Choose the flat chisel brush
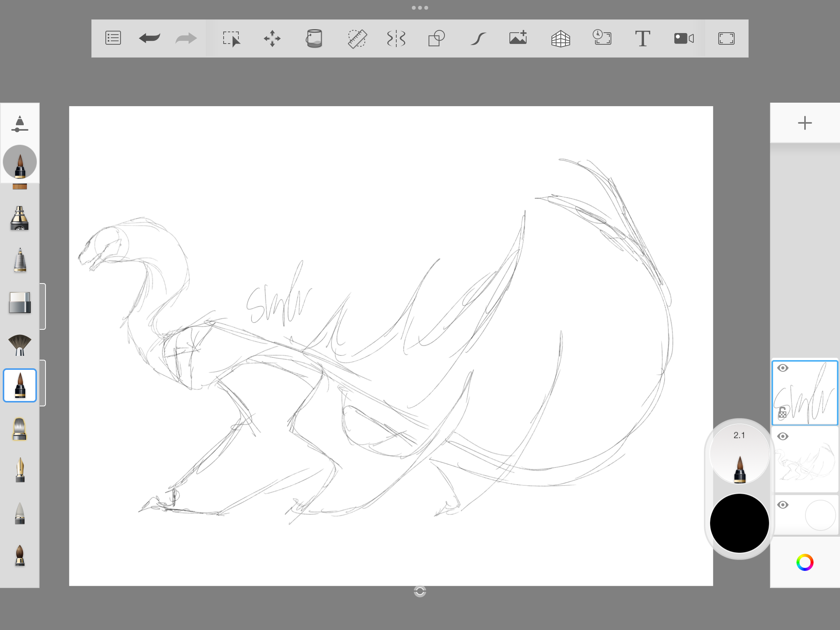 coord(20,429)
